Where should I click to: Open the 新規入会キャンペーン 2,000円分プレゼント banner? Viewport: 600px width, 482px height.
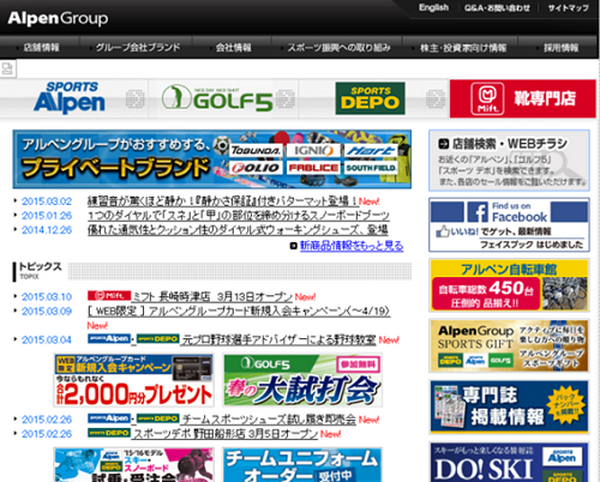tap(134, 380)
